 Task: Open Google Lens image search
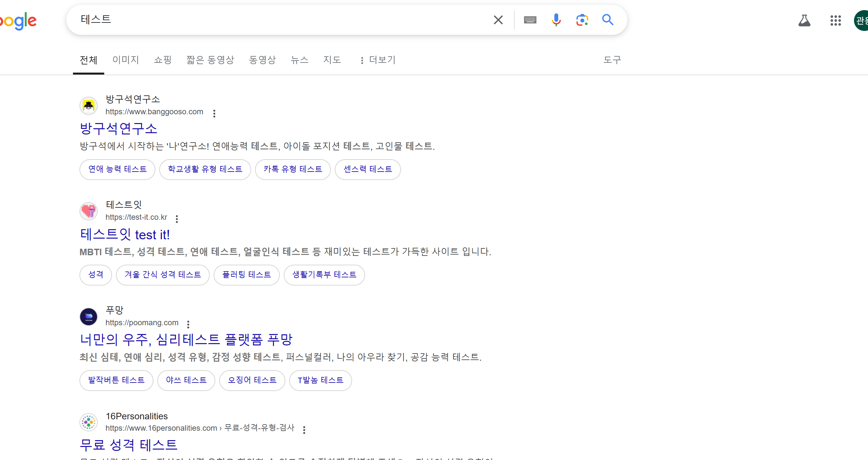(x=582, y=20)
